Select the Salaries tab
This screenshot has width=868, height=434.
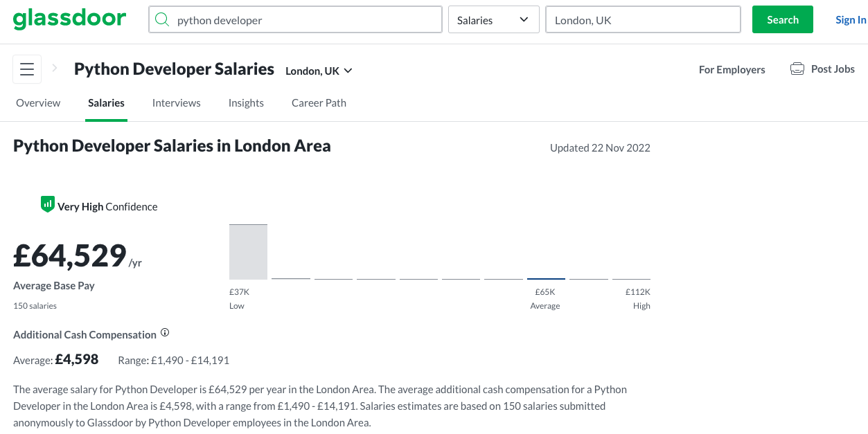[x=106, y=102]
